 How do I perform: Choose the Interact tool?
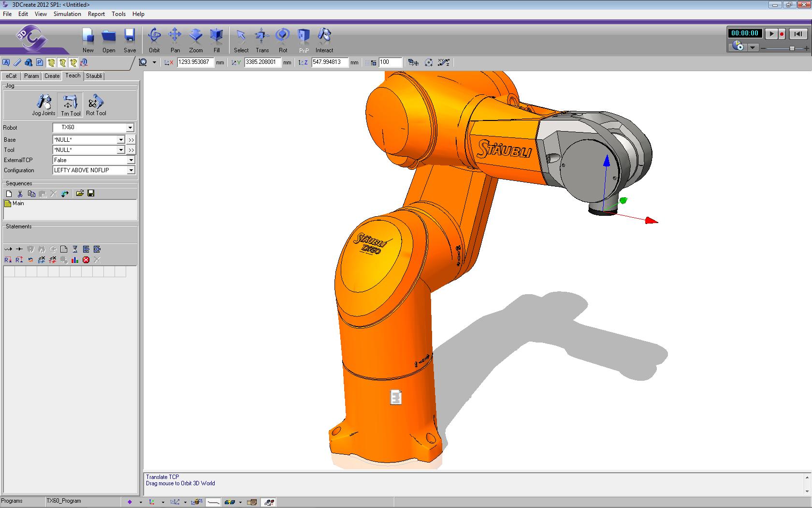tap(324, 40)
